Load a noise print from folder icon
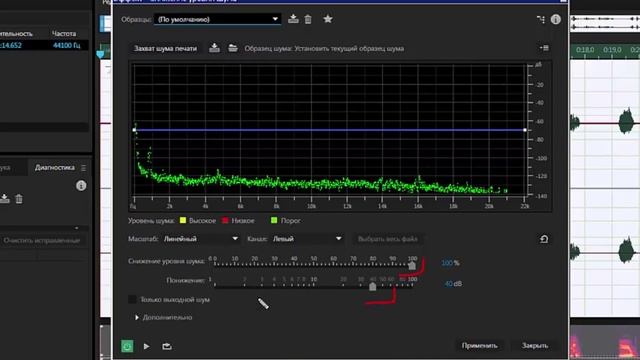The image size is (640, 360). click(233, 48)
